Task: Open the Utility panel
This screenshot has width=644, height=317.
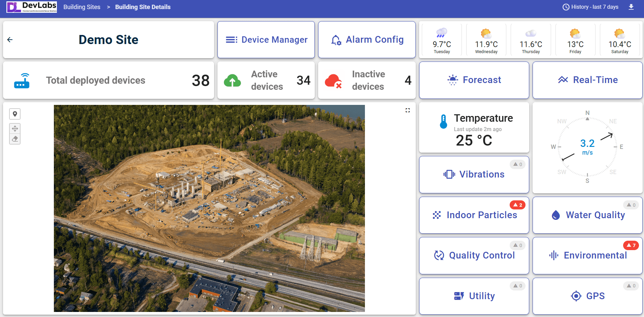Action: coord(474,296)
